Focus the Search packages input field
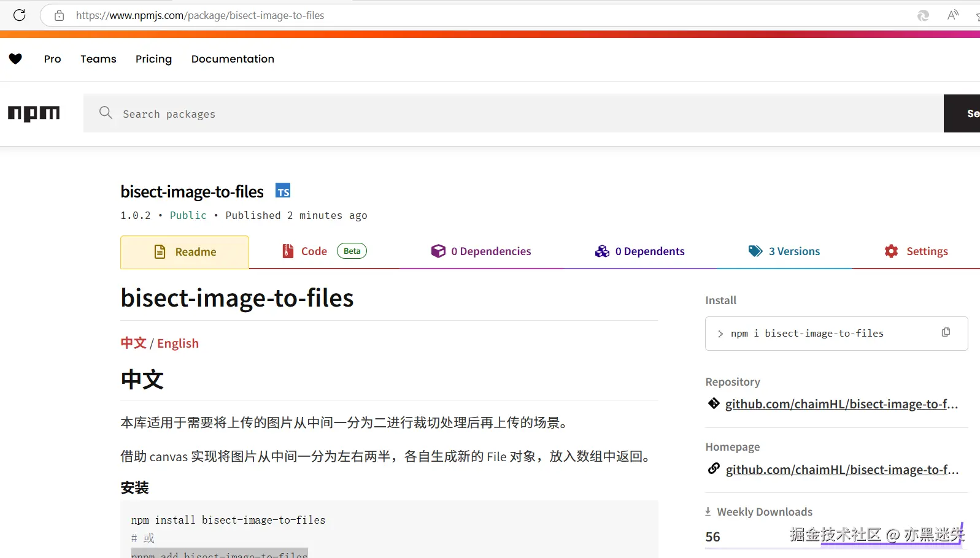The height and width of the screenshot is (558, 980). point(514,113)
